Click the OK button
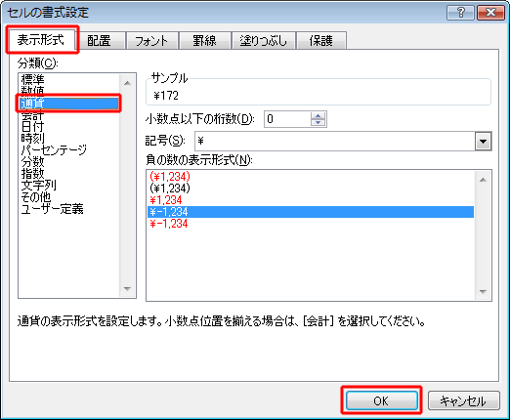 click(x=381, y=400)
